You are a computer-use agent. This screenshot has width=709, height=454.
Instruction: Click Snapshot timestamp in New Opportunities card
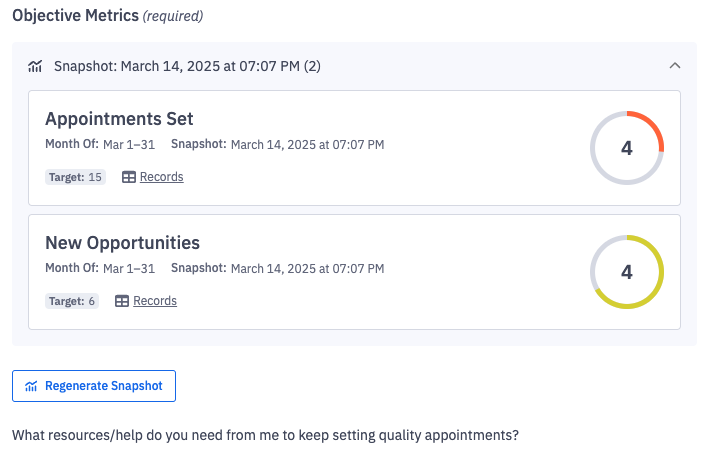[x=307, y=269]
